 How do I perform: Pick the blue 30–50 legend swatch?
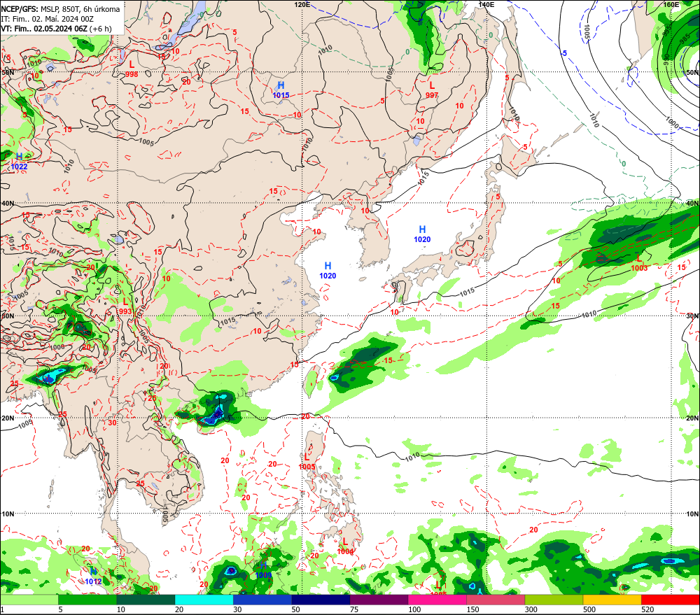pyautogui.click(x=262, y=600)
